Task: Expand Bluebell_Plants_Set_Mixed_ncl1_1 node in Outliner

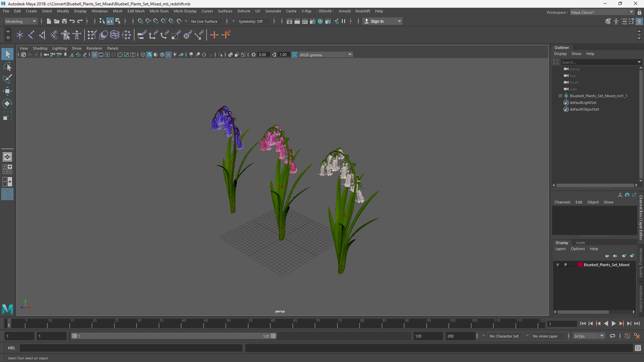Action: (560, 96)
